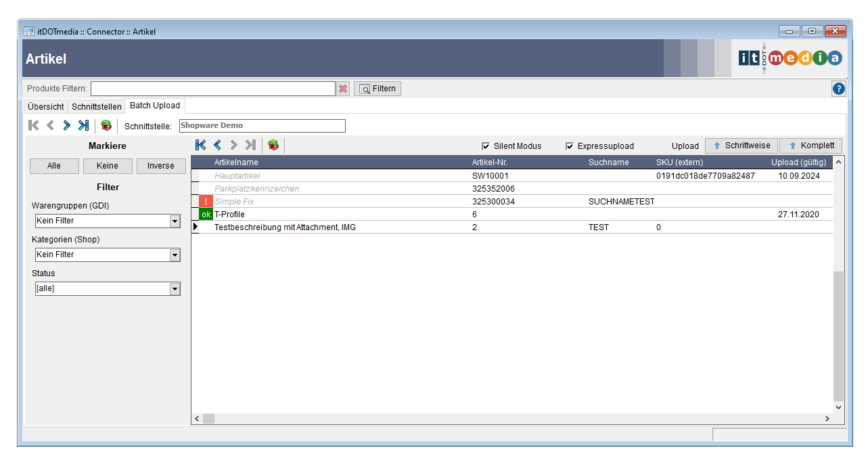The height and width of the screenshot is (461, 868).
Task: Go to next Schnittstelle with blue right arrow
Action: [x=66, y=125]
